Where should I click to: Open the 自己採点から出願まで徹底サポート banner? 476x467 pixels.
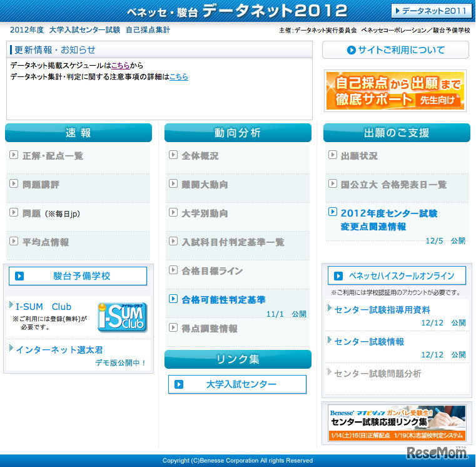395,91
